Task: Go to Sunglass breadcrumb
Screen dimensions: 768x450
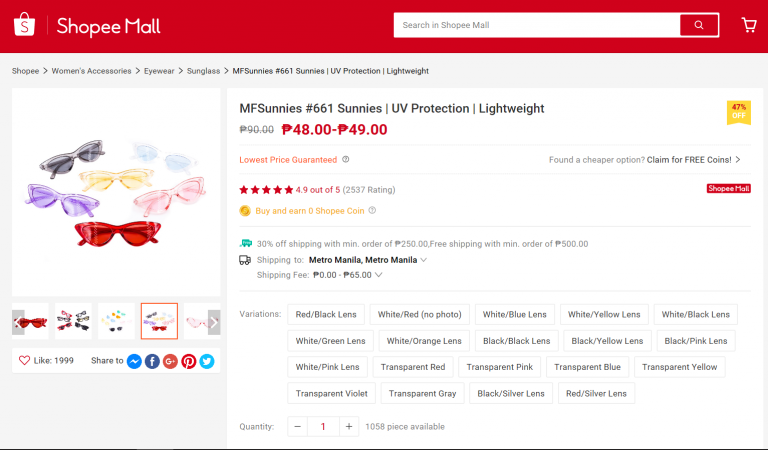Action: coord(203,71)
